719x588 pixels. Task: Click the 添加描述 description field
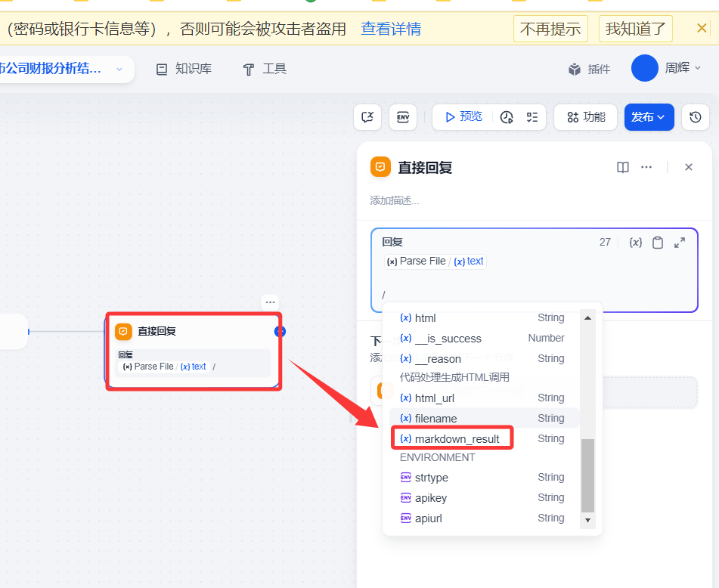pos(395,200)
